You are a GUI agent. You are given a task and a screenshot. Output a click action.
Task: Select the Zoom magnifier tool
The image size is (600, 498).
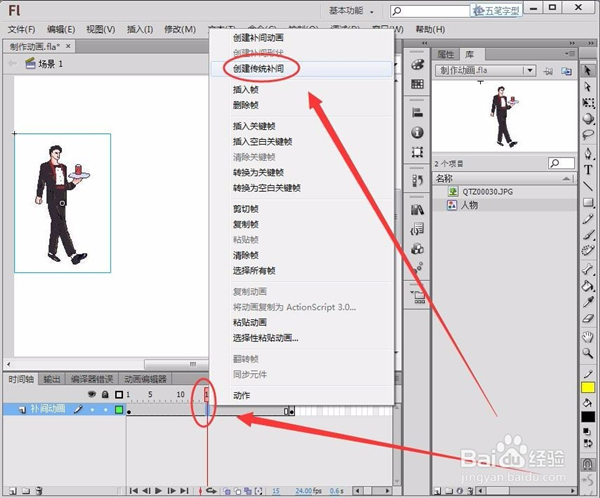coord(588,353)
